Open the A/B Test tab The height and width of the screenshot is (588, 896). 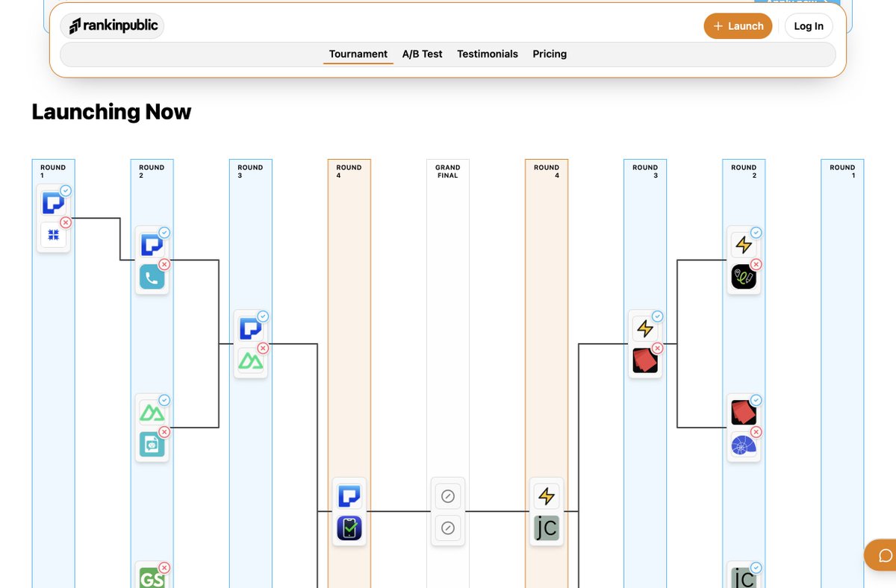click(x=422, y=54)
